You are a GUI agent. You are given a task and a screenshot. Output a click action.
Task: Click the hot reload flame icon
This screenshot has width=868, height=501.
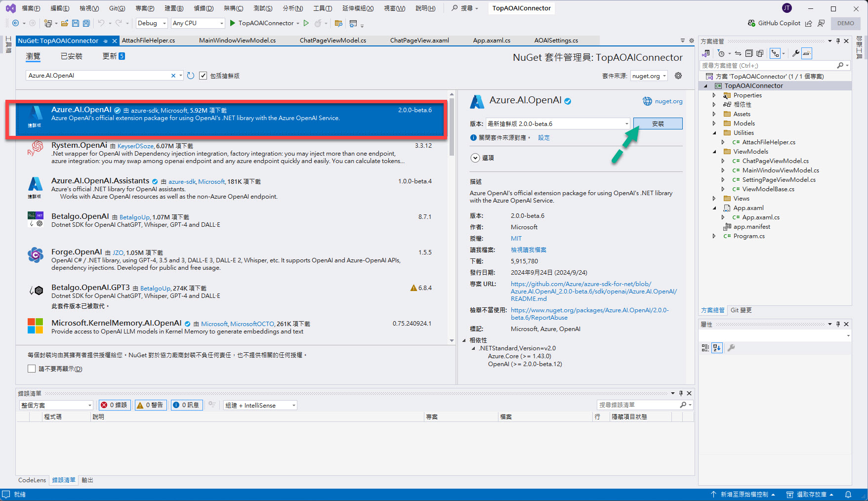click(318, 23)
